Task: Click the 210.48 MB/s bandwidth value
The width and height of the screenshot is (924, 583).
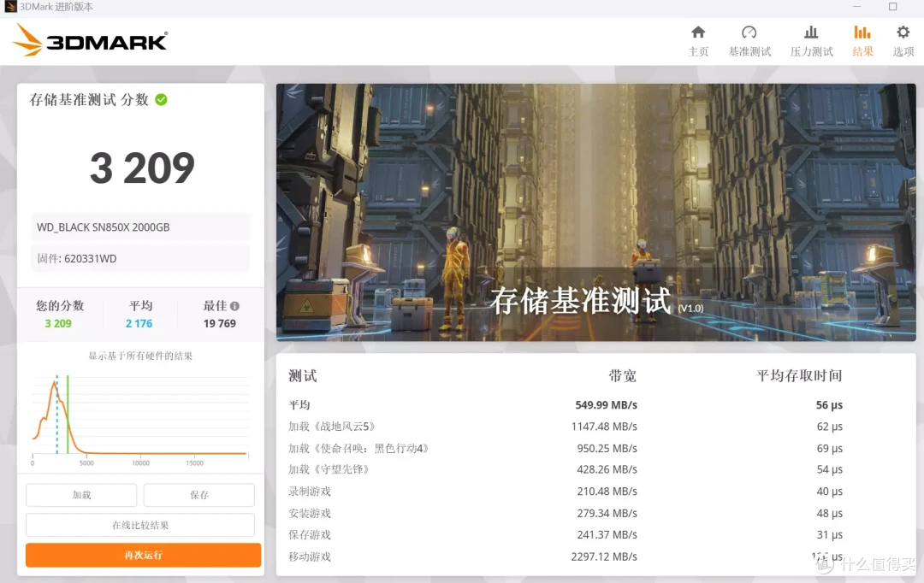Action: point(607,492)
